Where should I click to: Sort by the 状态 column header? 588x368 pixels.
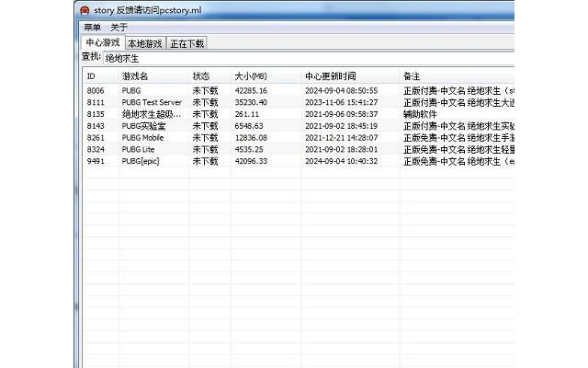pos(210,76)
